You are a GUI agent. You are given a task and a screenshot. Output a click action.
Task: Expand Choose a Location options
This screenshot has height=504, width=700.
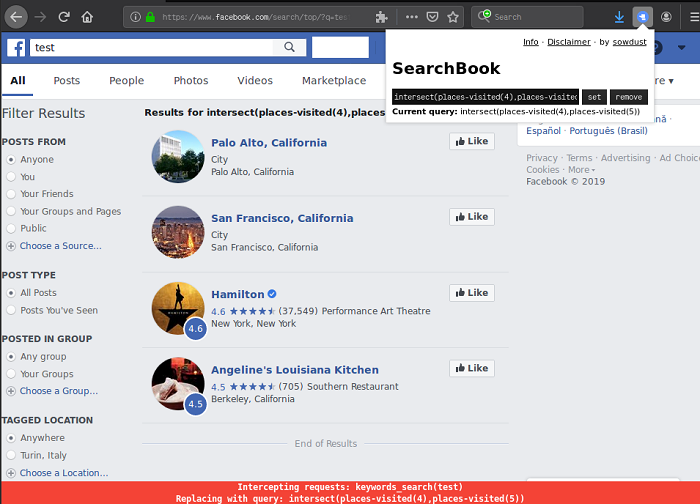[x=64, y=473]
